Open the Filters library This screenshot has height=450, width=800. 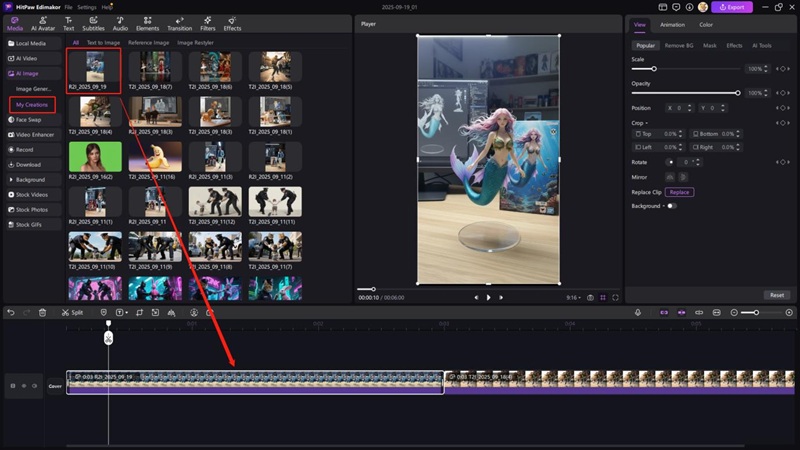coord(208,24)
